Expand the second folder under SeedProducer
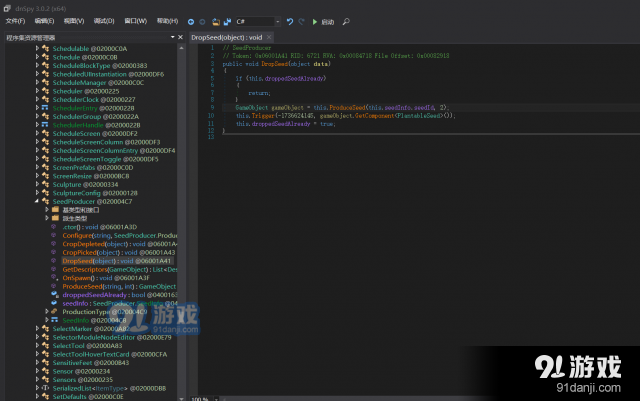 (47, 218)
